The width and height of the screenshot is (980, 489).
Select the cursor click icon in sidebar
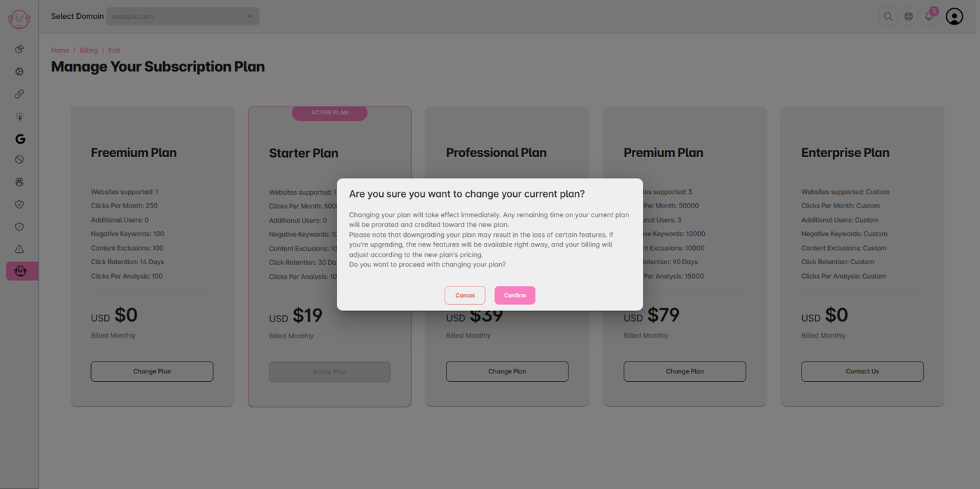tap(20, 116)
